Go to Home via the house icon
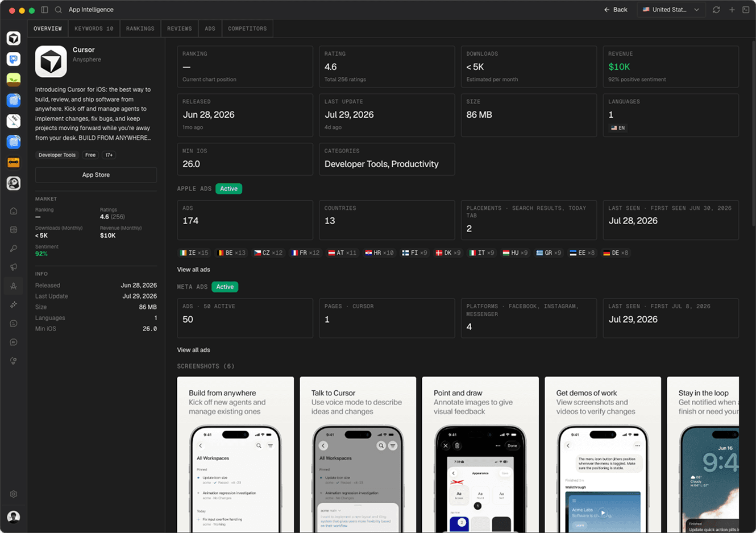This screenshot has height=533, width=756. click(x=14, y=211)
